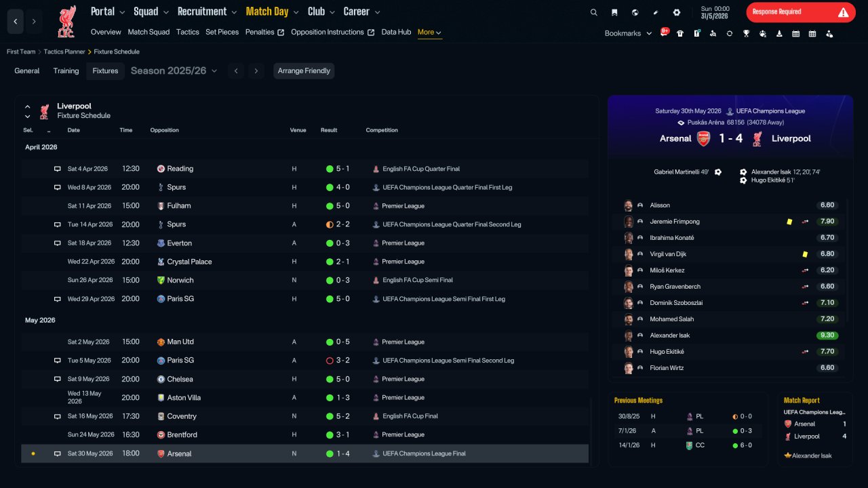Switch to the Training tab
Screen dimensions: 868x488
click(x=66, y=70)
